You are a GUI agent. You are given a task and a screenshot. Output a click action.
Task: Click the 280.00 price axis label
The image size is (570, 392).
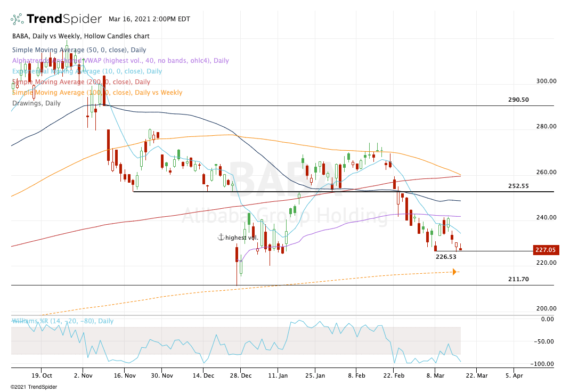point(547,126)
